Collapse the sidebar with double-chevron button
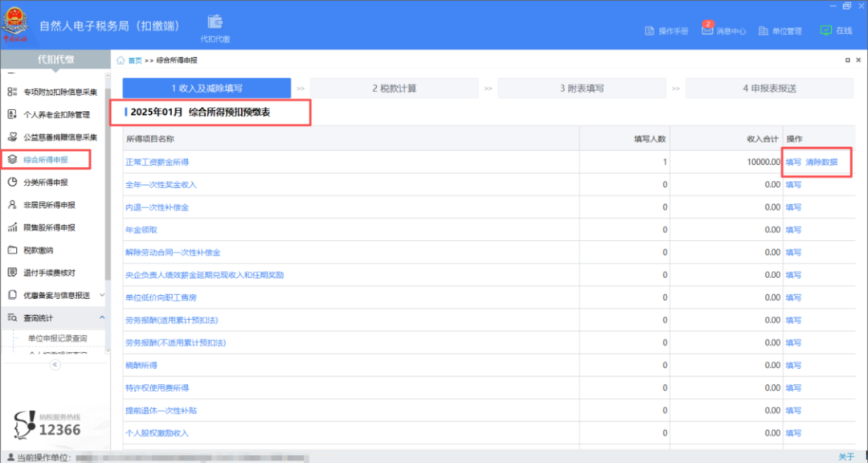Screen dimensions: 868x463 [x=55, y=364]
